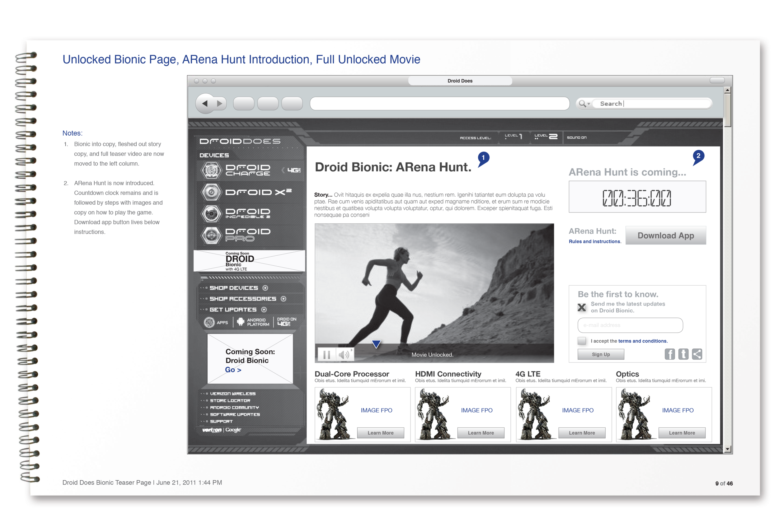
Task: Open Shop Devices link
Action: pos(234,288)
